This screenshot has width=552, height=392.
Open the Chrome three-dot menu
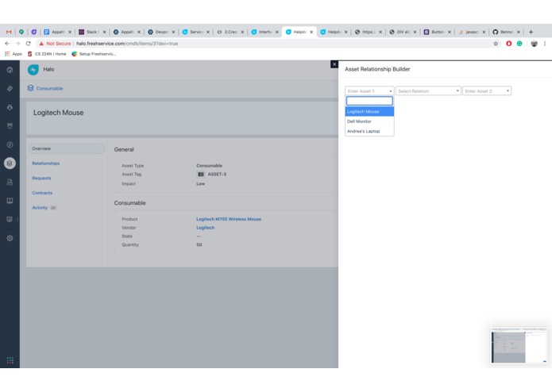coord(545,44)
